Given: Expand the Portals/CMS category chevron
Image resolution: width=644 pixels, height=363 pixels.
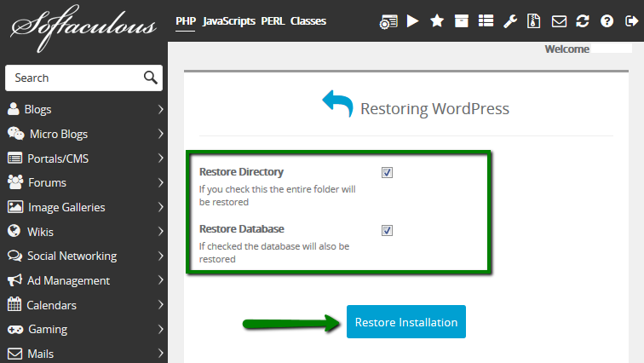Looking at the screenshot, I should [161, 158].
